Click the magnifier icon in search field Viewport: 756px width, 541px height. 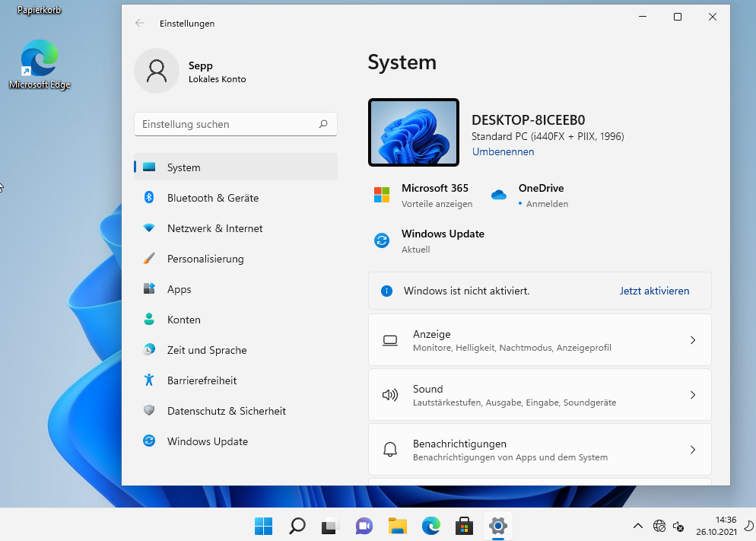(323, 124)
